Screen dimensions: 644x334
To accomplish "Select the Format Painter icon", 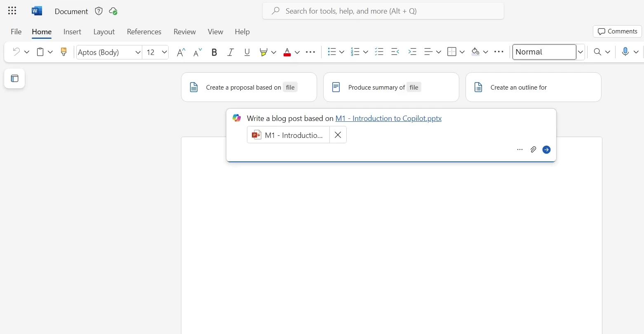I will pos(63,52).
